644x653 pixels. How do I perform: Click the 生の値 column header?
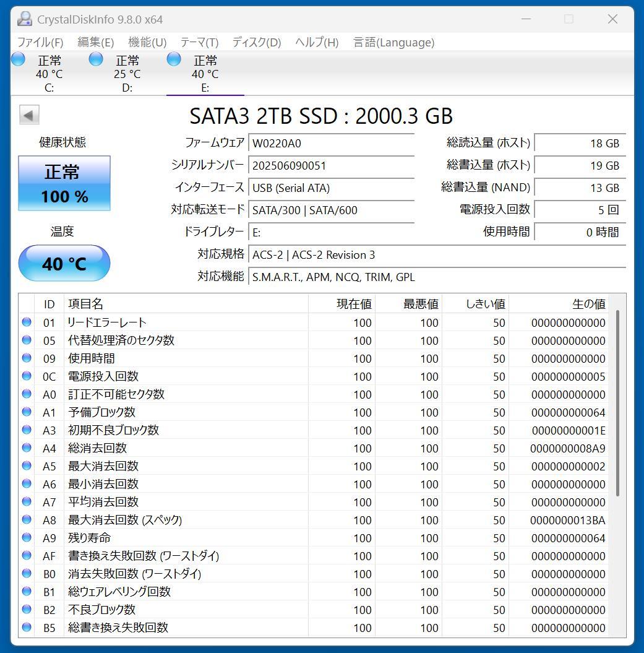click(x=559, y=304)
